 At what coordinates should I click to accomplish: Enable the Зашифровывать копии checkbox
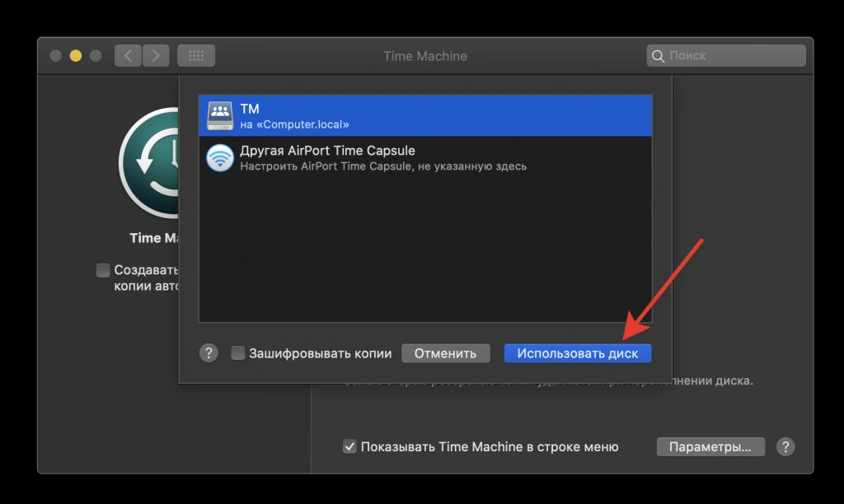[x=238, y=353]
